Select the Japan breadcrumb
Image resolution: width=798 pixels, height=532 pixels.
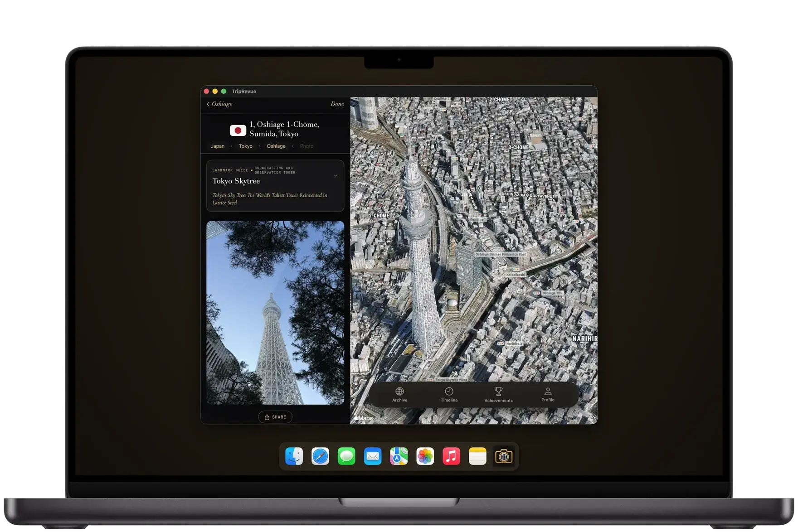tap(218, 146)
